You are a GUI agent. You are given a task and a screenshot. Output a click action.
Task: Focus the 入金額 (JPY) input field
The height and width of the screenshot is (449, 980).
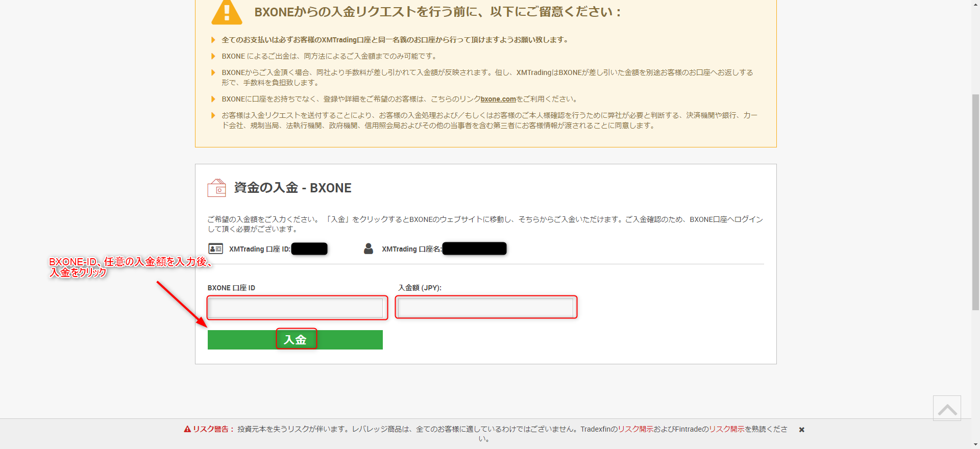(485, 308)
